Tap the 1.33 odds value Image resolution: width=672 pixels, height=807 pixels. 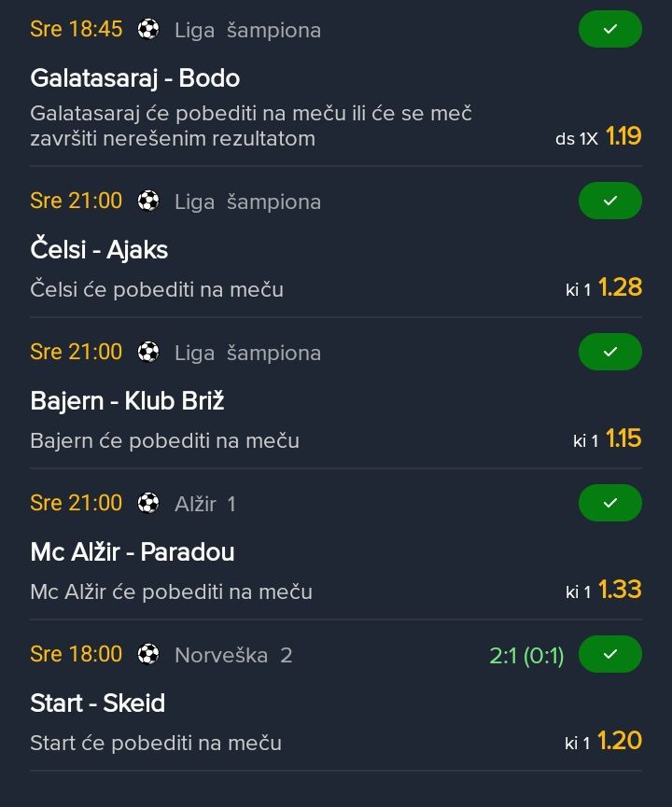pyautogui.click(x=620, y=590)
